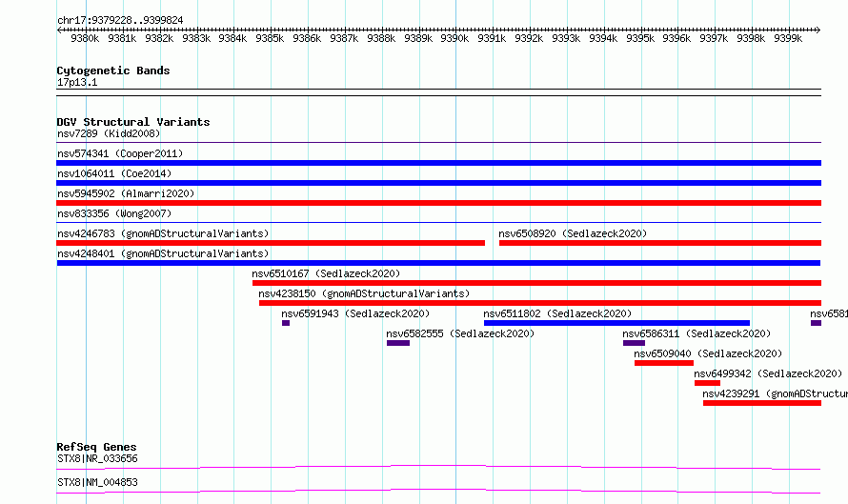Image resolution: width=848 pixels, height=504 pixels.
Task: Click the purple nsv6582555 variant block
Action: point(398,343)
